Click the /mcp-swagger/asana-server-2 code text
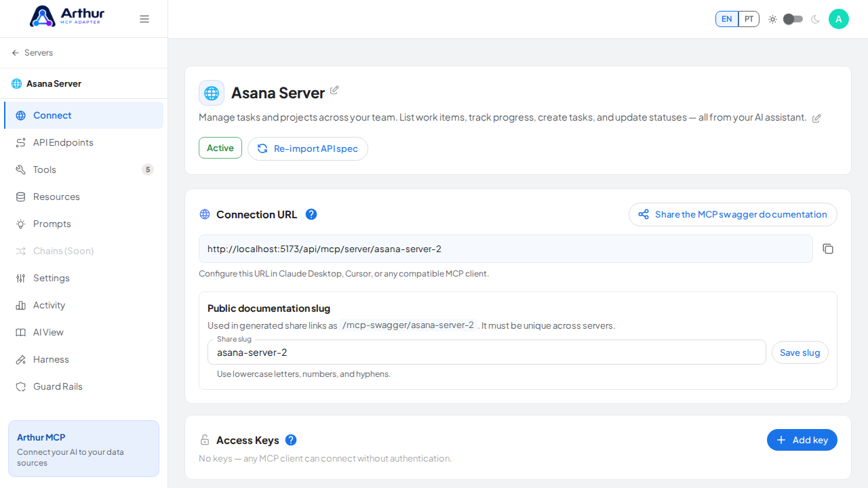Viewport: 868px width, 488px height. click(408, 325)
